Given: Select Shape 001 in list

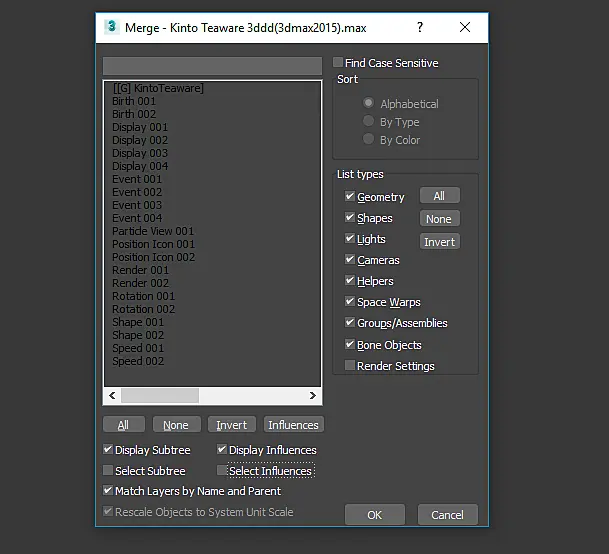Looking at the screenshot, I should coord(138,322).
